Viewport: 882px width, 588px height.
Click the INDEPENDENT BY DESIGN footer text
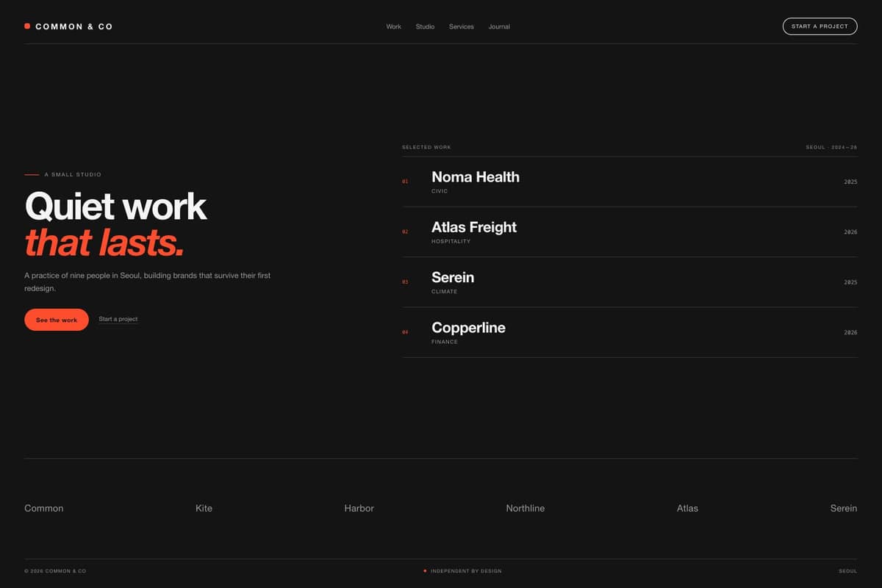[x=466, y=571]
